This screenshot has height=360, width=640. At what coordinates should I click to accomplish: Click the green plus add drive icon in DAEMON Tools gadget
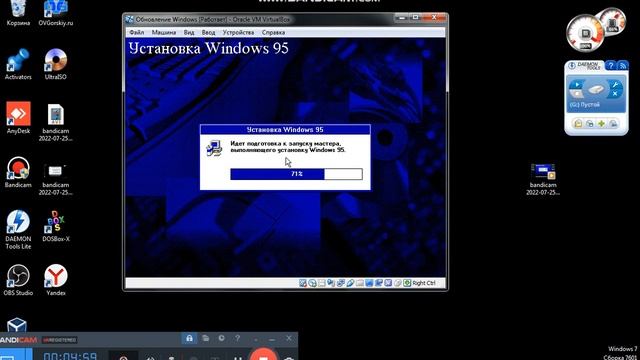[x=601, y=123]
